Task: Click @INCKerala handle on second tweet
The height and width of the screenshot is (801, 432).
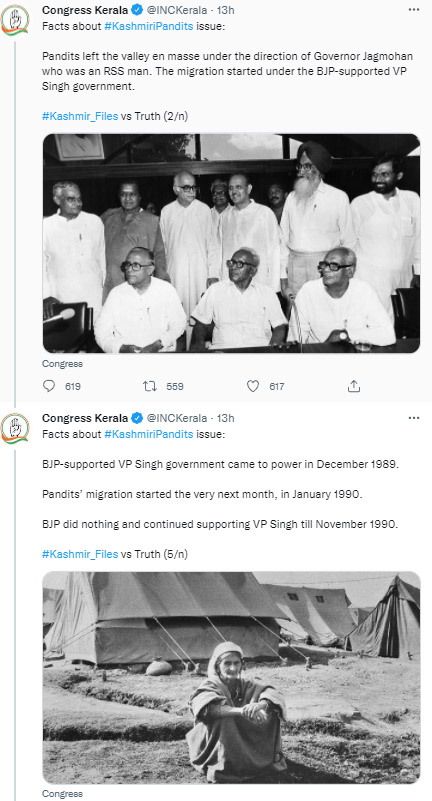Action: [x=177, y=418]
